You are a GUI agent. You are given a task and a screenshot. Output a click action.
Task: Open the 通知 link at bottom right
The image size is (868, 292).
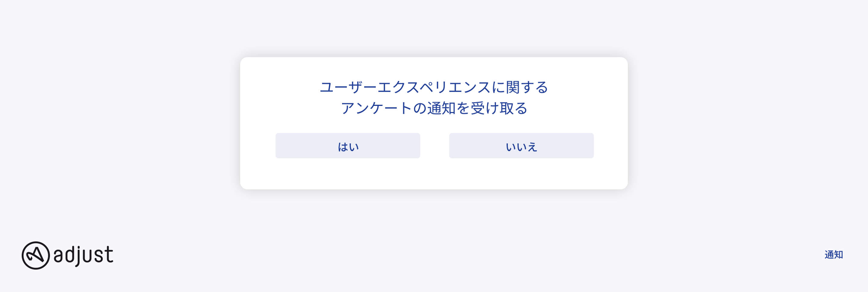tap(834, 255)
